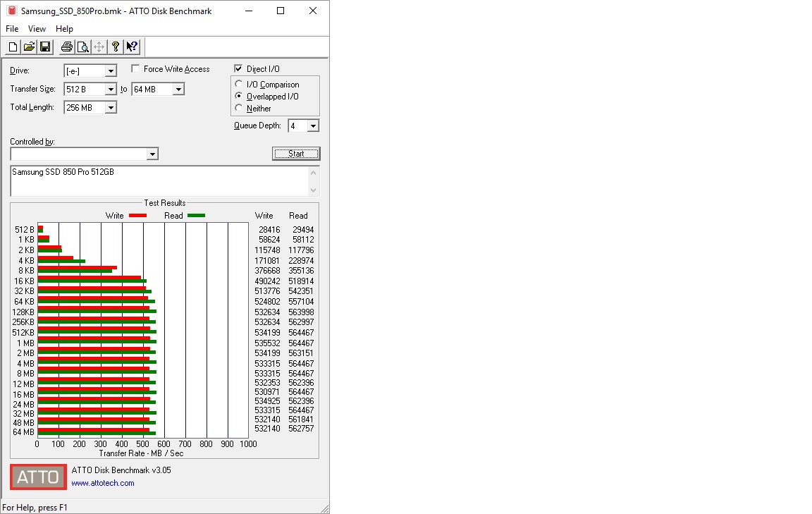
Task: Enable Force Write Access checkbox
Action: click(135, 69)
